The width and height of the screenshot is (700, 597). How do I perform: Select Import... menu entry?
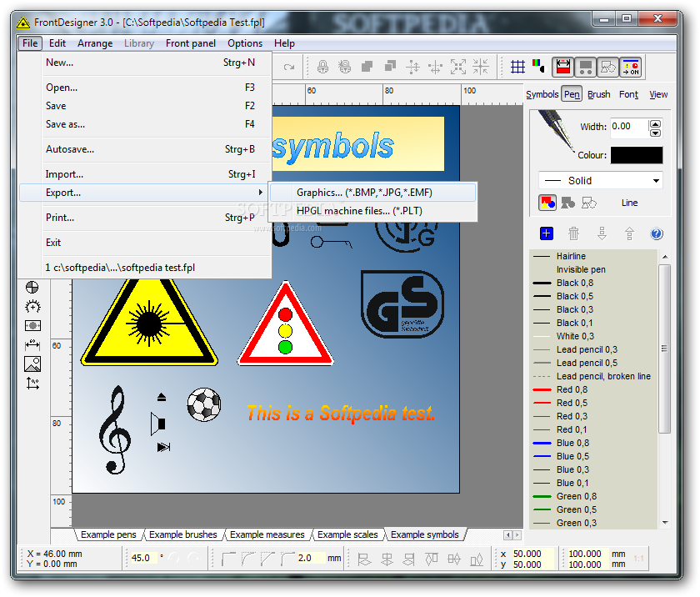146,174
